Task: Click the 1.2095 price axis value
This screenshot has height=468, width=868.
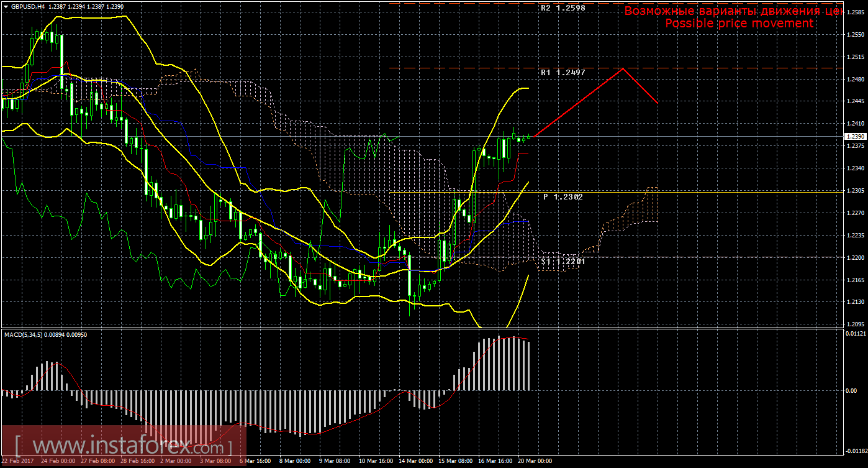Action: (x=856, y=324)
